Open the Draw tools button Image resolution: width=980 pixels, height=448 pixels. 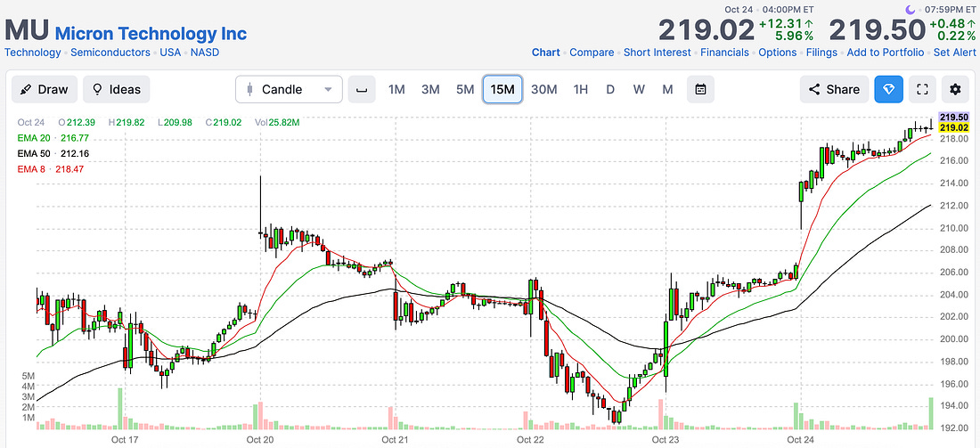(x=45, y=89)
